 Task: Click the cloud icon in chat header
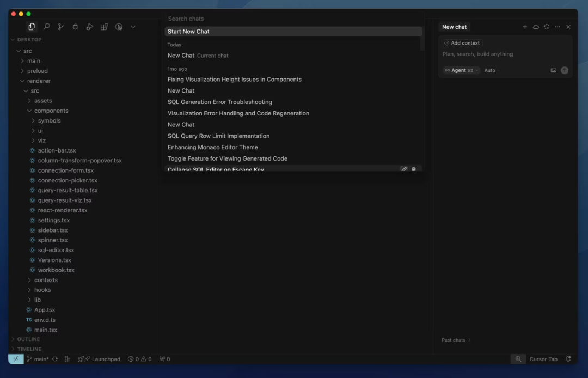tap(536, 27)
